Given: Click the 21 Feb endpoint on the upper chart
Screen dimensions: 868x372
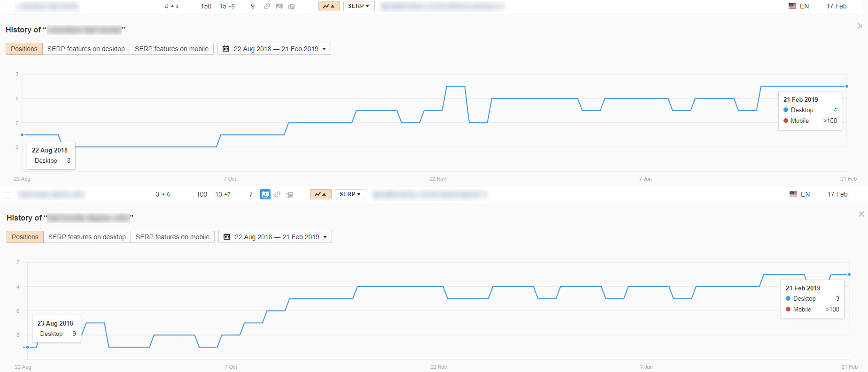Looking at the screenshot, I should pyautogui.click(x=847, y=86).
